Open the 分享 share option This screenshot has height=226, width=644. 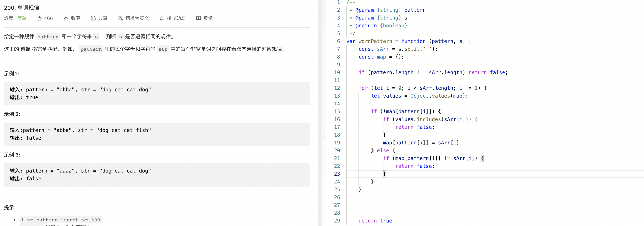pos(103,18)
